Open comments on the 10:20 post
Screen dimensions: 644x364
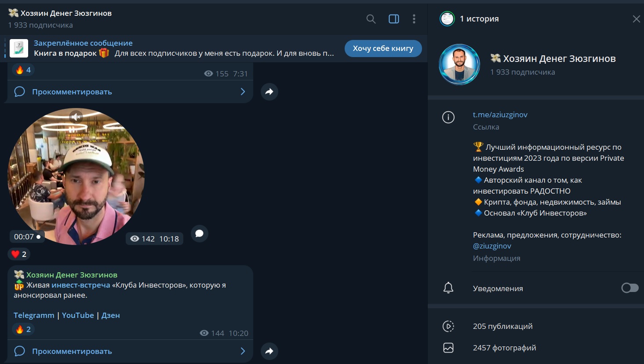[x=130, y=351]
